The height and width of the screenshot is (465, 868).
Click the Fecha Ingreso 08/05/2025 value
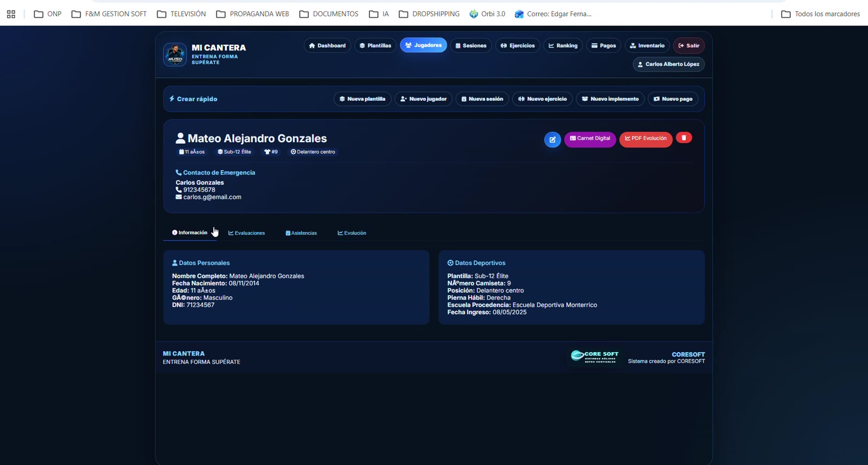(509, 312)
